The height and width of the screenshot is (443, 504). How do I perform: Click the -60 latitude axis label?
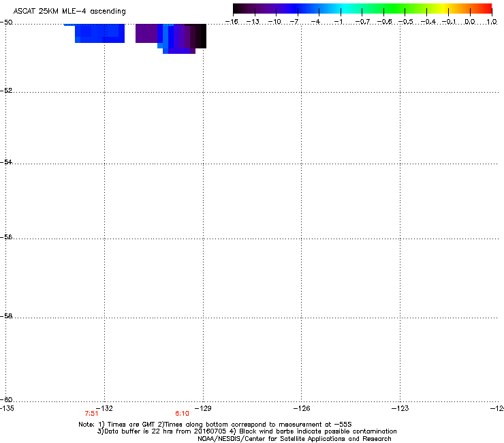coord(6,399)
